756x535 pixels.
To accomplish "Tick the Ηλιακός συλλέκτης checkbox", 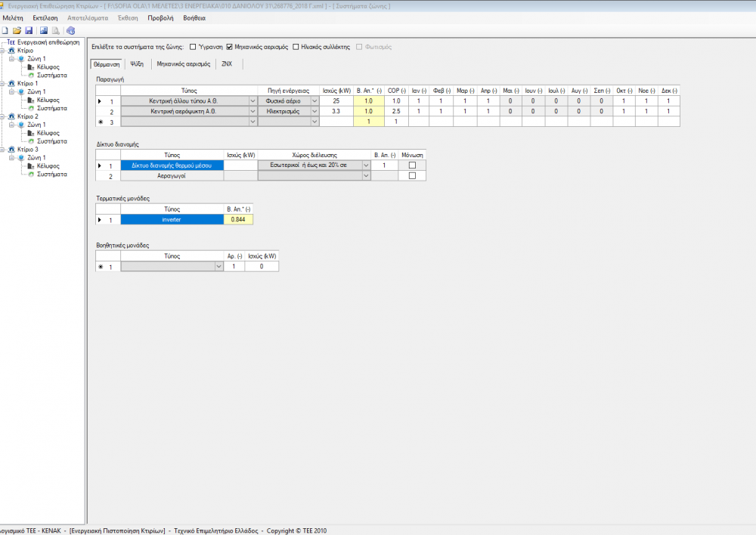I will tap(296, 47).
